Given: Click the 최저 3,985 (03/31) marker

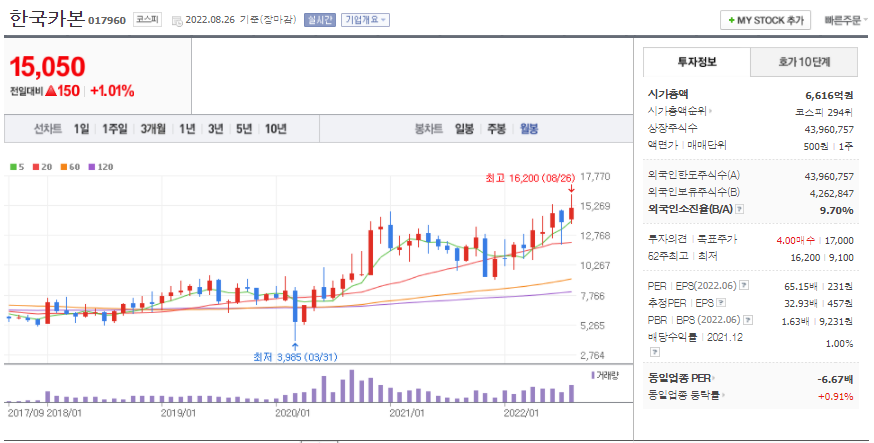Looking at the screenshot, I should 295,357.
